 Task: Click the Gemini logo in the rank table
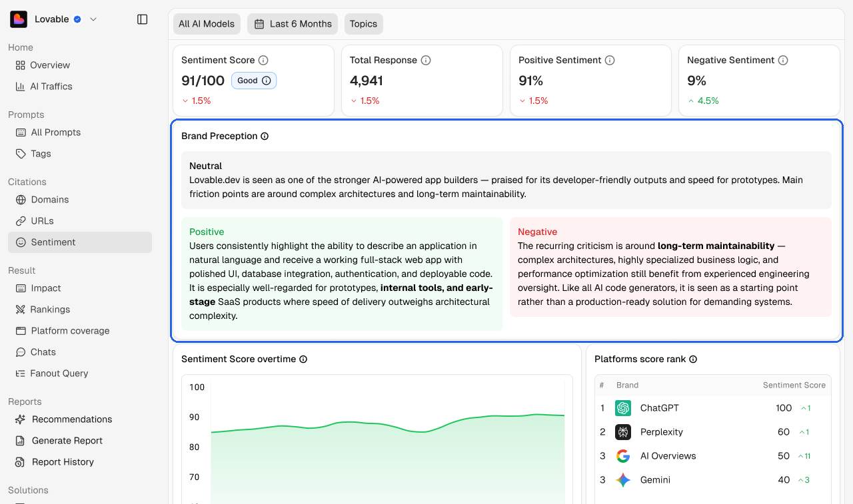click(623, 480)
